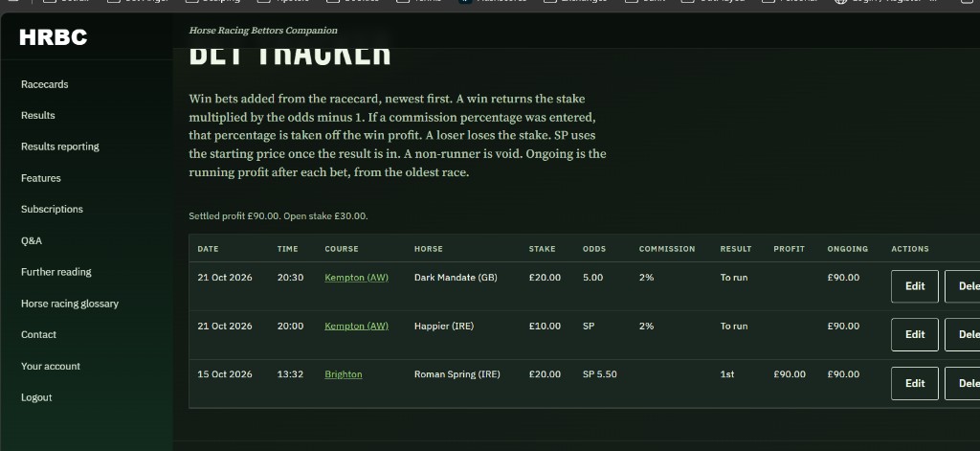Click the ongoing £90.00 in Happier row
This screenshot has height=451, width=980.
(843, 326)
